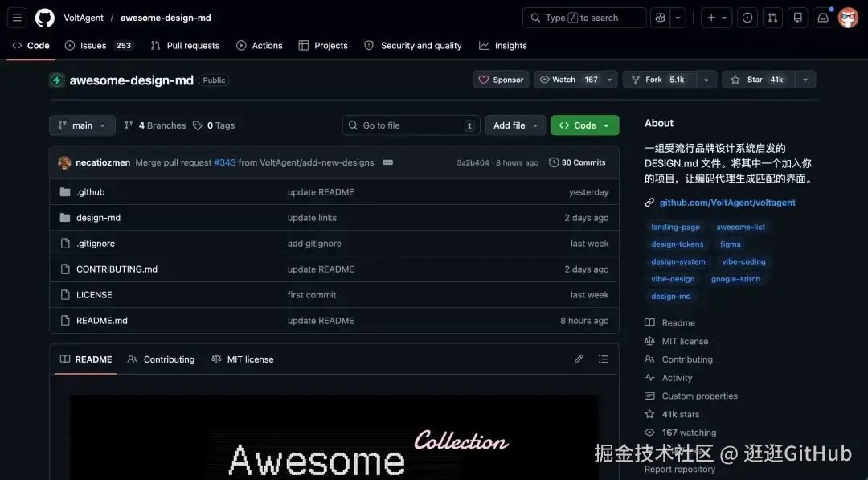868x480 pixels.
Task: View the 4 Branches link
Action: click(155, 125)
